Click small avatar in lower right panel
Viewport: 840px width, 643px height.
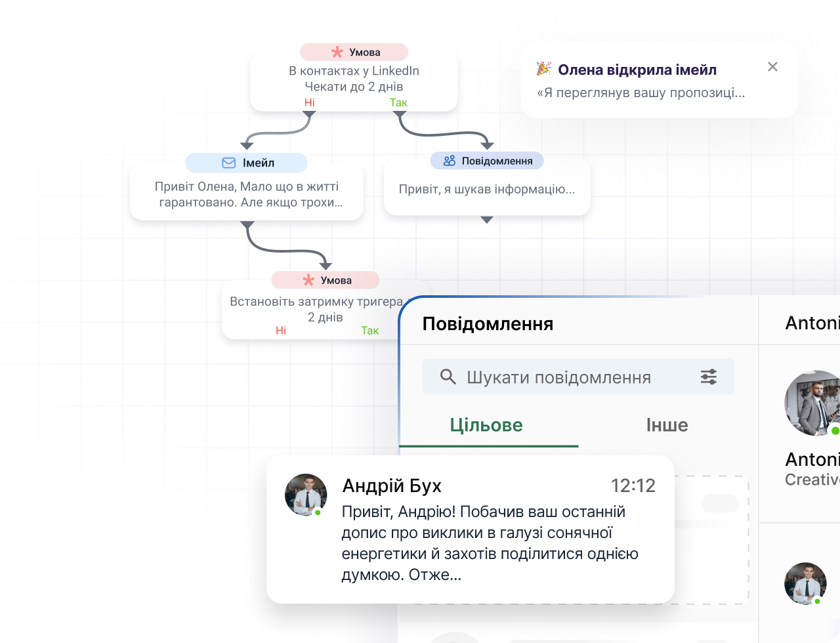(x=805, y=583)
